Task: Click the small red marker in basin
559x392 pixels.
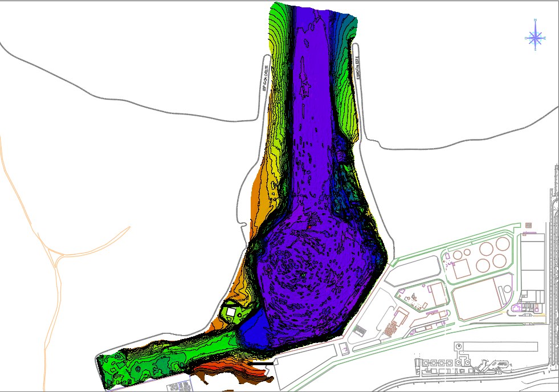Action: pyautogui.click(x=309, y=227)
